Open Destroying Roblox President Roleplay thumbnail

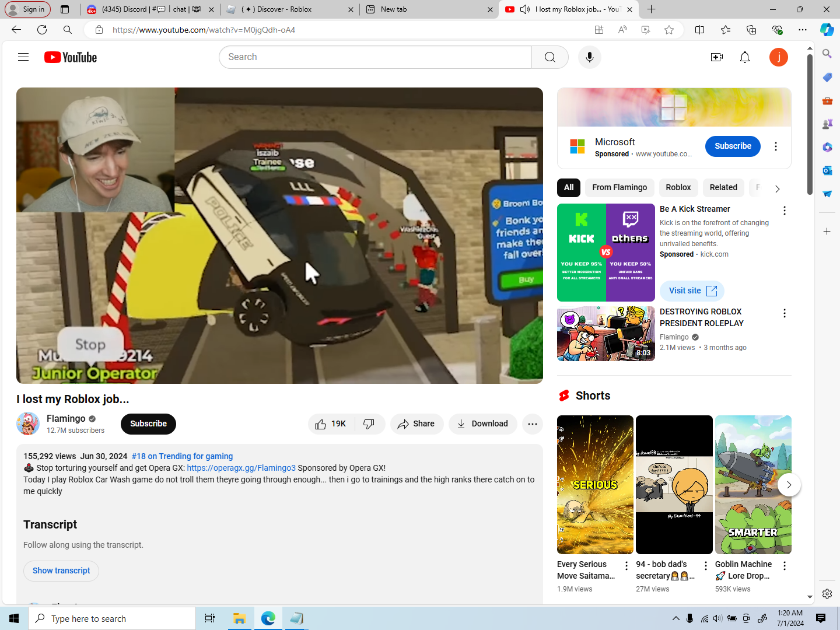tap(606, 334)
